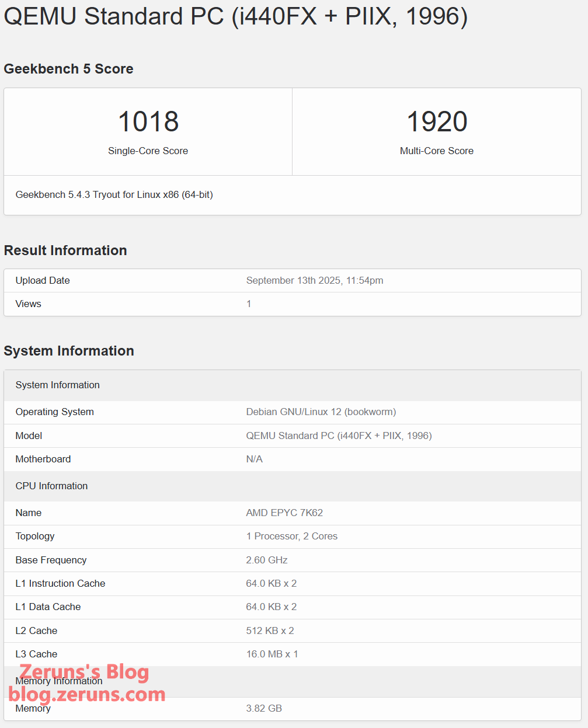This screenshot has width=588, height=728.
Task: Click the QEMU Standard PC page title
Action: pos(235,16)
